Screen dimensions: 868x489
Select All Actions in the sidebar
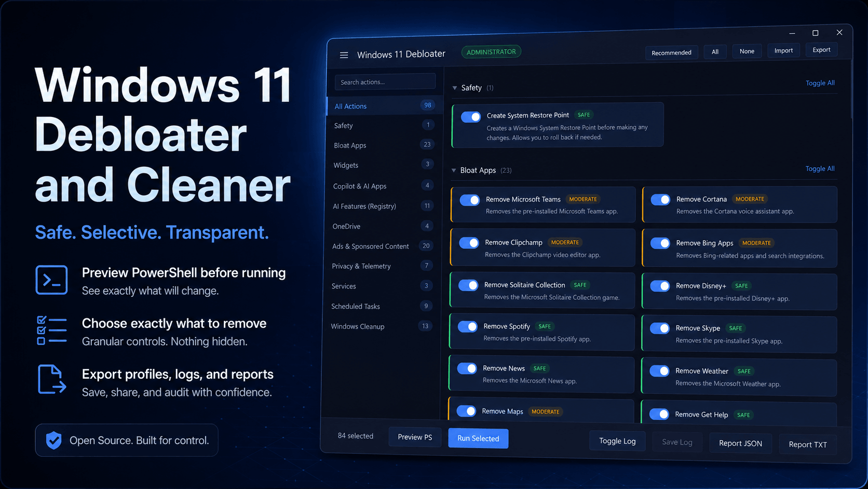point(385,106)
